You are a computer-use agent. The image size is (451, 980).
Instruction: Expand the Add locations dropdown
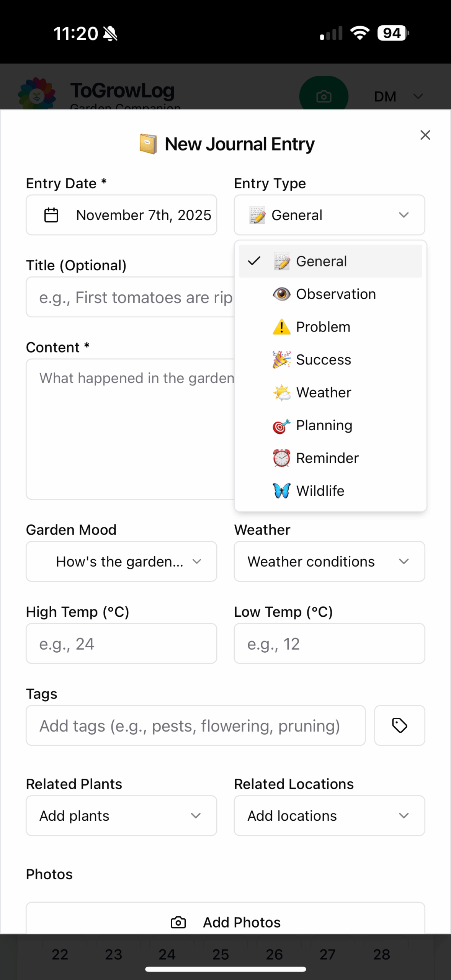click(x=329, y=816)
